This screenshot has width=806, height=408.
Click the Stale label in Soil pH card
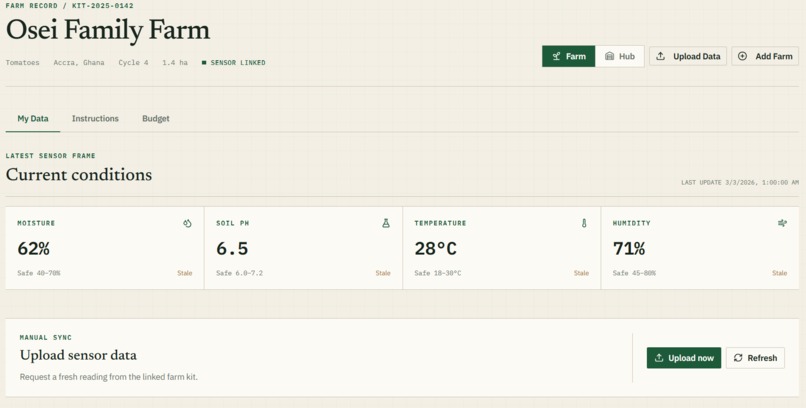click(x=383, y=273)
